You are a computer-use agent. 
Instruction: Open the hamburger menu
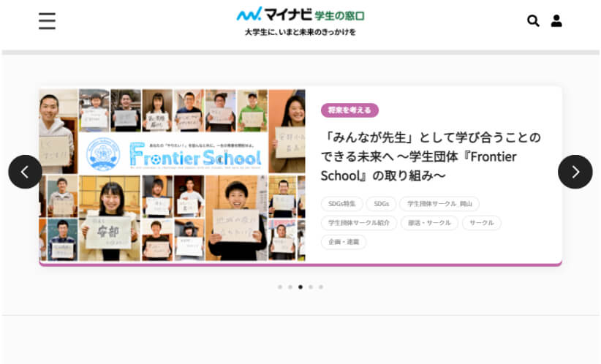(x=47, y=20)
